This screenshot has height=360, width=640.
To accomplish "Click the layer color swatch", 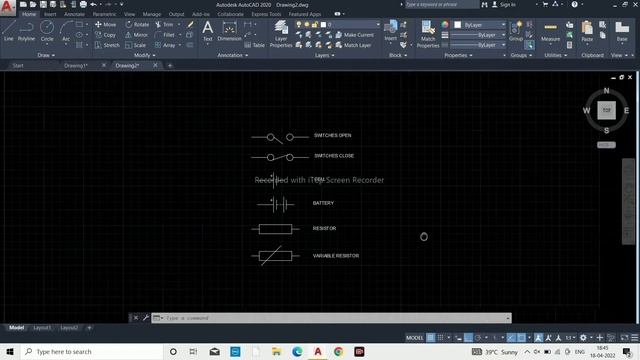I will (x=323, y=24).
